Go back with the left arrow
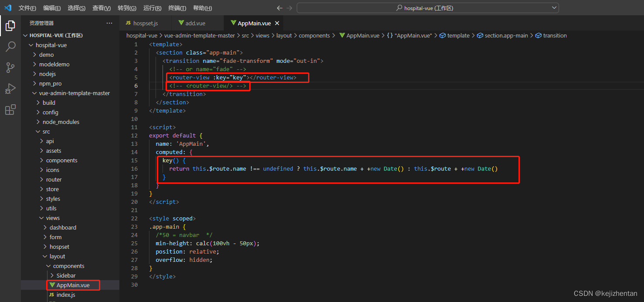This screenshot has height=302, width=644. (280, 8)
